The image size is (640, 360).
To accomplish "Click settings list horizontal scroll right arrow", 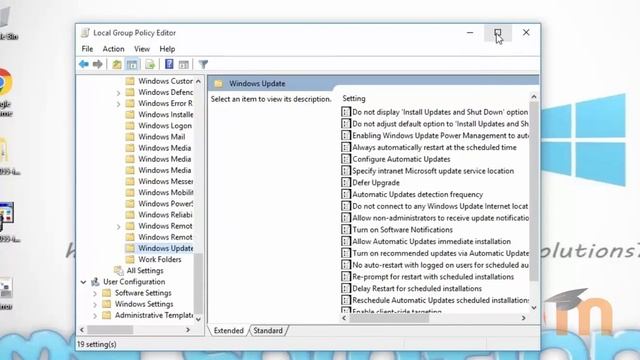I will [524, 318].
